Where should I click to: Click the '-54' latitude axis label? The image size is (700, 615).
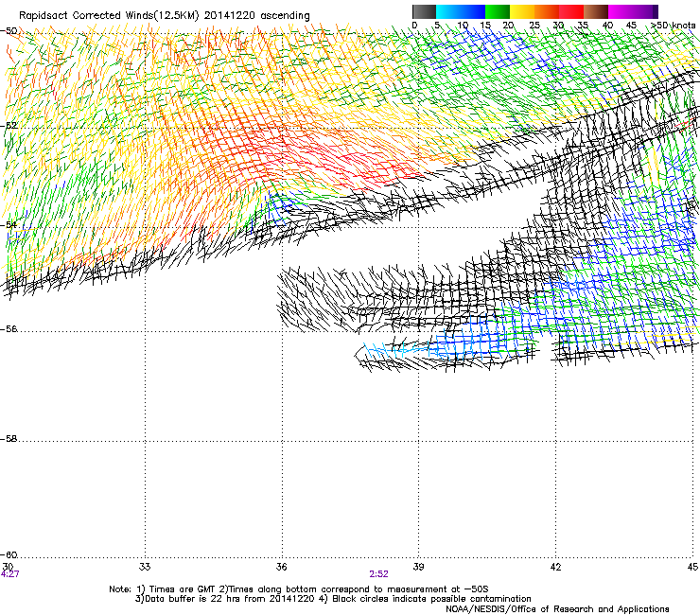click(x=9, y=224)
